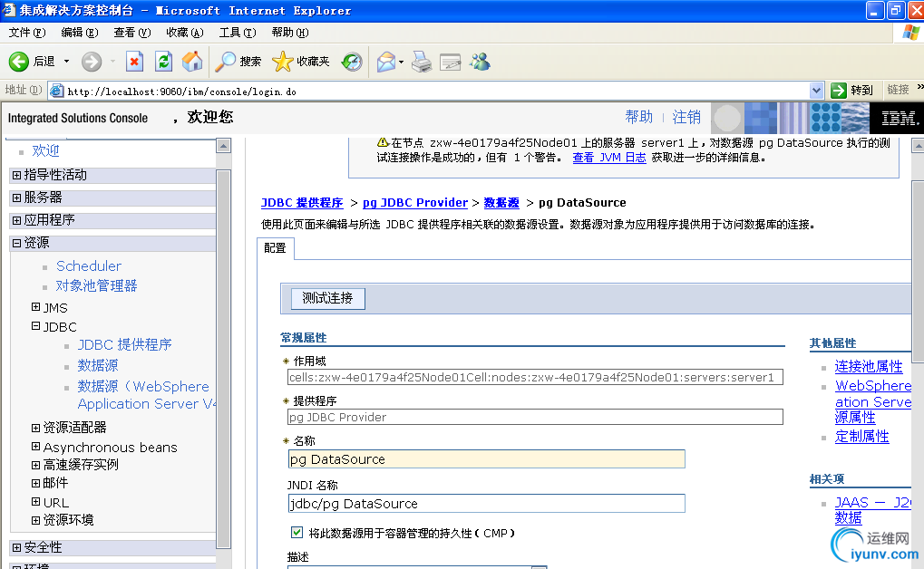Open the address bar dropdown arrow
Screen dimensions: 924x569
point(816,91)
